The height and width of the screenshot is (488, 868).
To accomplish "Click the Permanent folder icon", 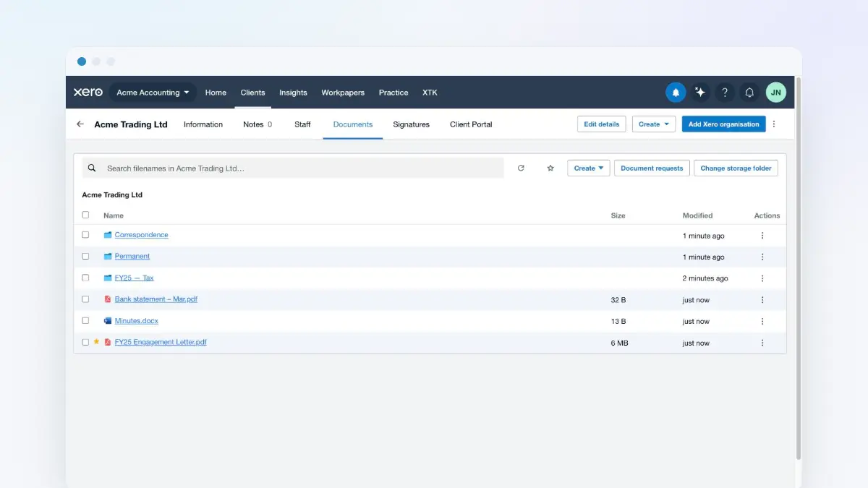I will [x=108, y=257].
